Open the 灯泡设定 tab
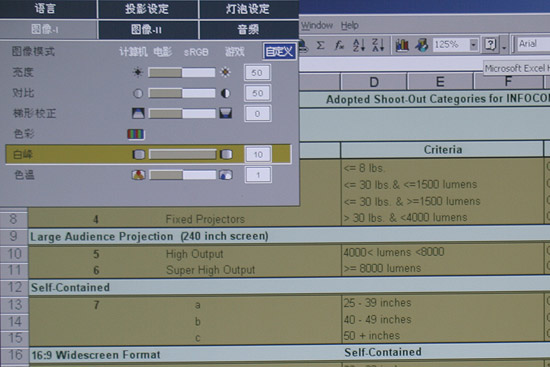 pos(248,9)
